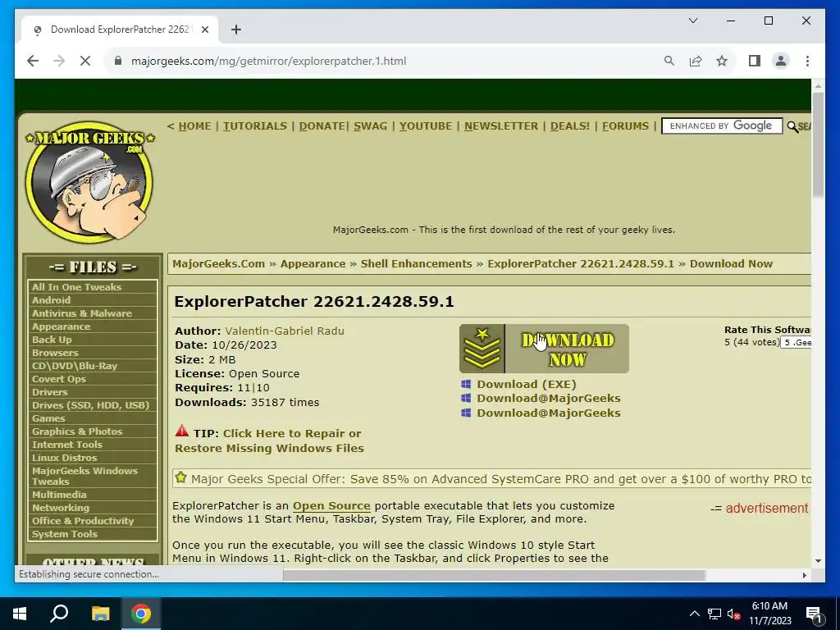
Task: Click the address bar URL
Action: coord(268,61)
